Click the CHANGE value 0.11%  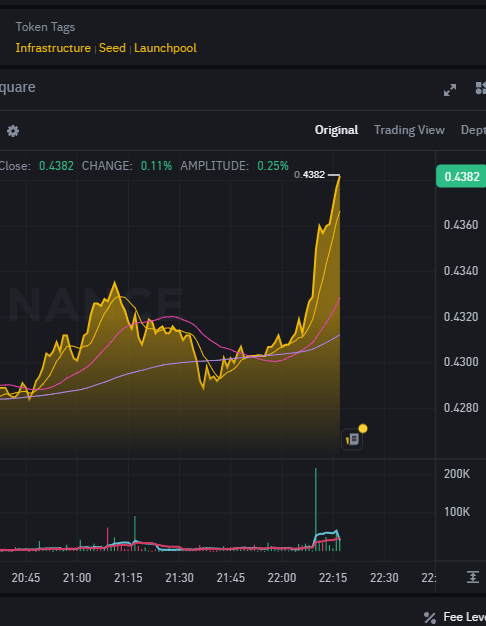[x=156, y=166]
